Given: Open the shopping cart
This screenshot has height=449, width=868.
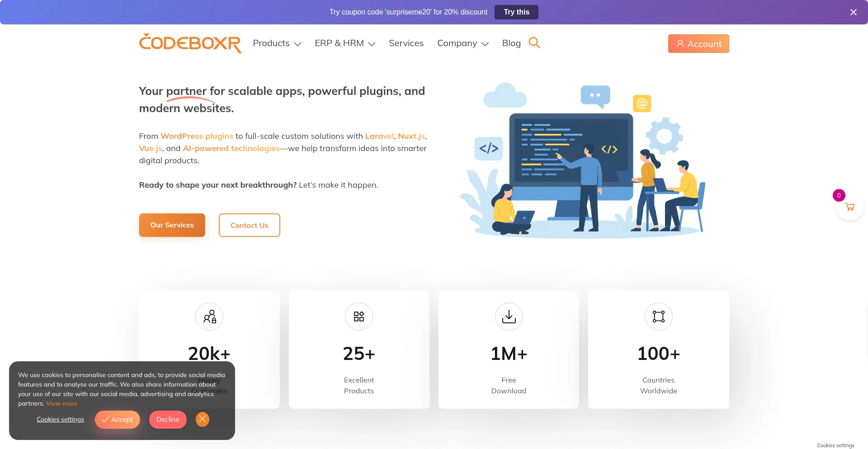Looking at the screenshot, I should click(850, 207).
